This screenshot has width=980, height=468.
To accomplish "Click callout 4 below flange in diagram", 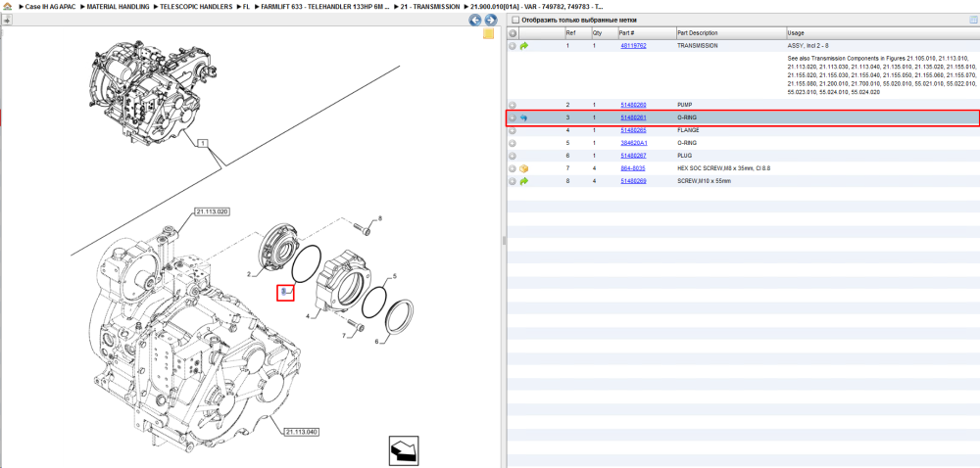I will 308,315.
